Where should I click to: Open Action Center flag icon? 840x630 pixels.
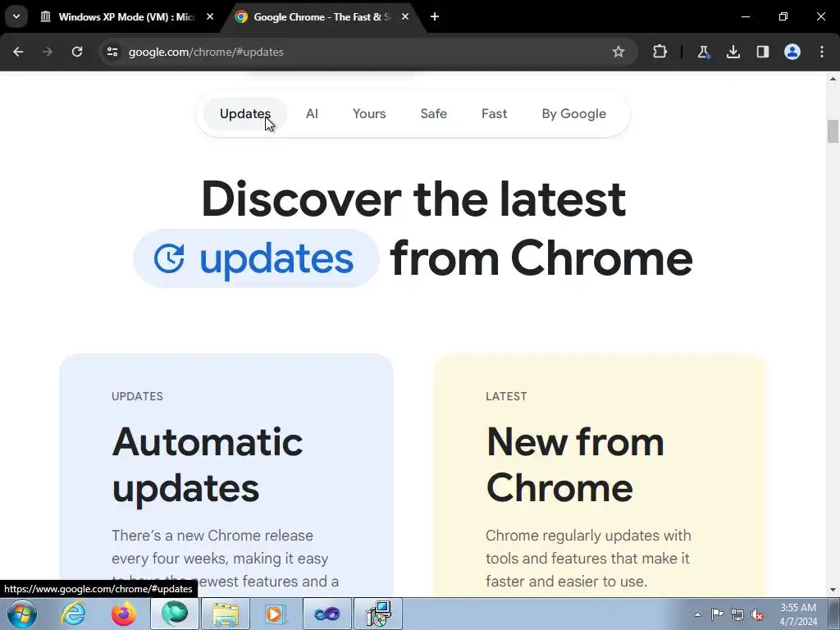click(717, 614)
